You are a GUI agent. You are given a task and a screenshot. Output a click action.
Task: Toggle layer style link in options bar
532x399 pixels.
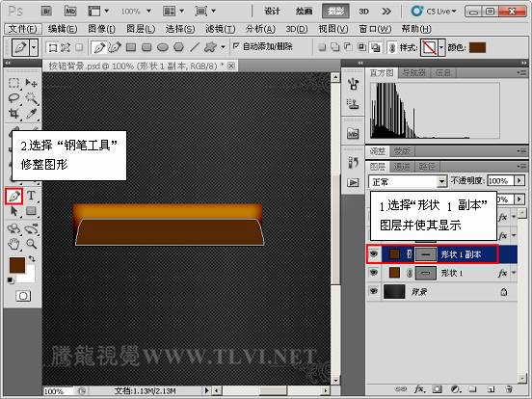click(392, 47)
